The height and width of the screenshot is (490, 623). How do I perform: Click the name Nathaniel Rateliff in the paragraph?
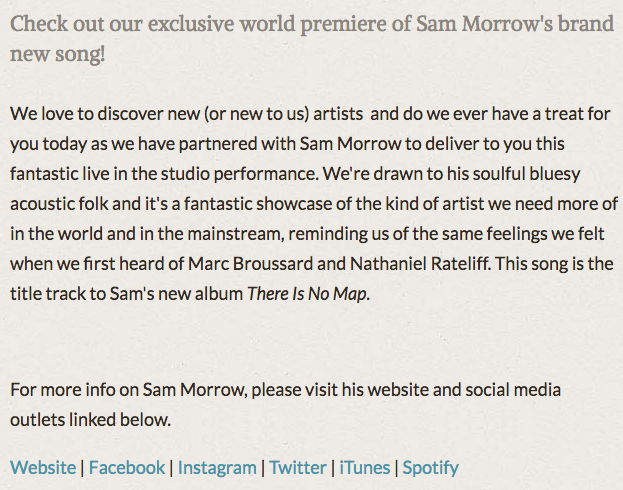pyautogui.click(x=420, y=263)
